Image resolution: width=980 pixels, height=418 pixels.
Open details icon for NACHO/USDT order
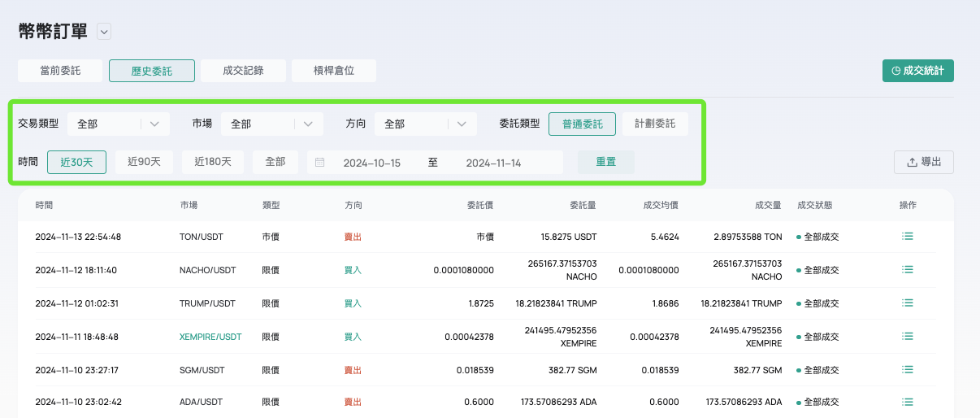[x=908, y=270]
